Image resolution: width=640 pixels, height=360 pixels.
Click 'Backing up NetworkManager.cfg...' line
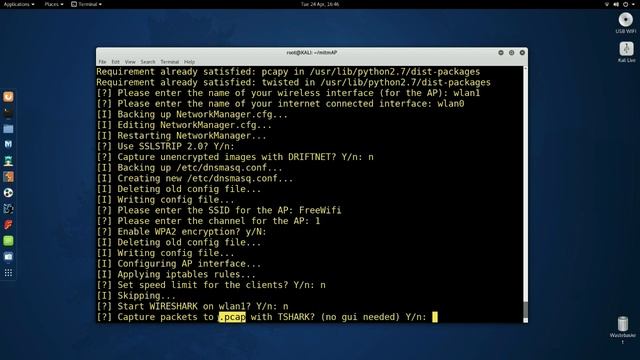coord(192,115)
